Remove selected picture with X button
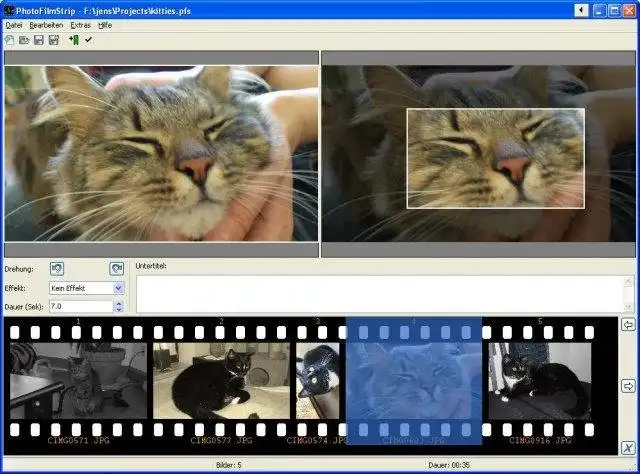This screenshot has height=474, width=640. click(628, 448)
